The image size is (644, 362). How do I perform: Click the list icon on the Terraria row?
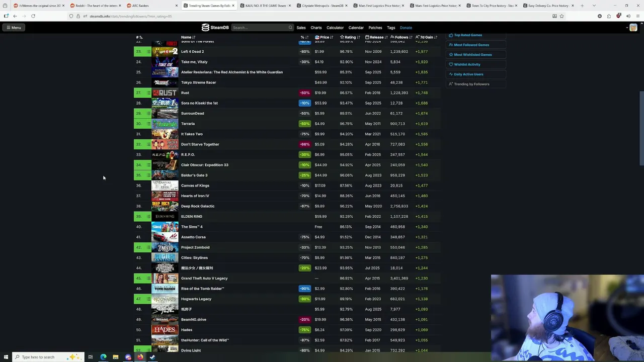point(148,124)
